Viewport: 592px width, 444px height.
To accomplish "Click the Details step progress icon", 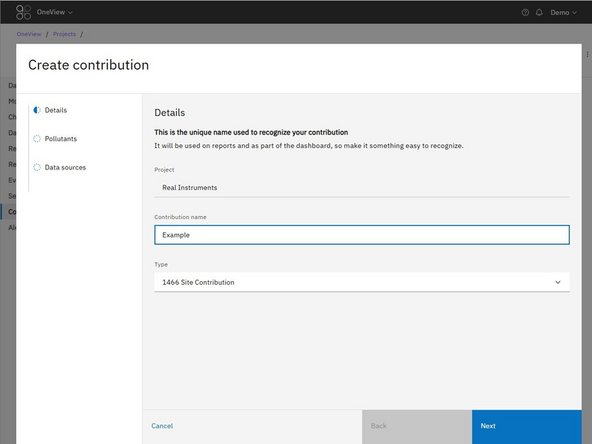I will point(37,110).
